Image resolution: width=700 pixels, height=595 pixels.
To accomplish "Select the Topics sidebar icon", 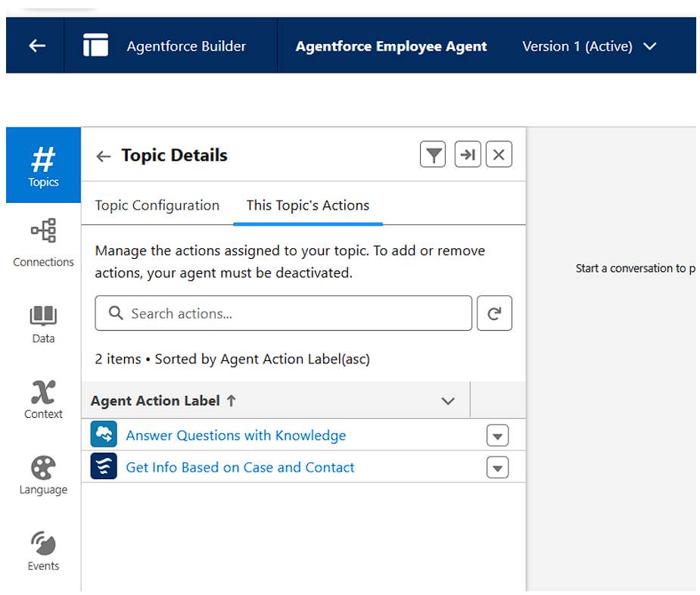I will pos(43,165).
